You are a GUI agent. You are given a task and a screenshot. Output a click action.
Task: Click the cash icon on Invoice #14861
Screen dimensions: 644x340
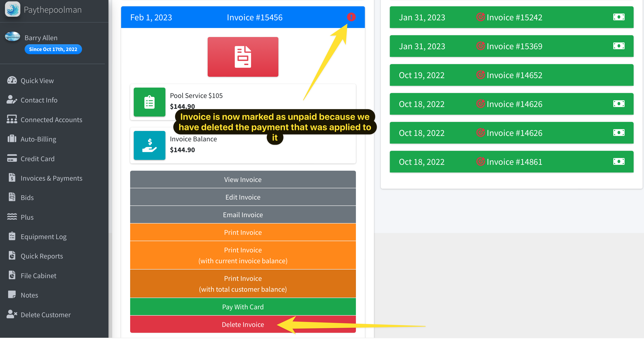click(618, 162)
